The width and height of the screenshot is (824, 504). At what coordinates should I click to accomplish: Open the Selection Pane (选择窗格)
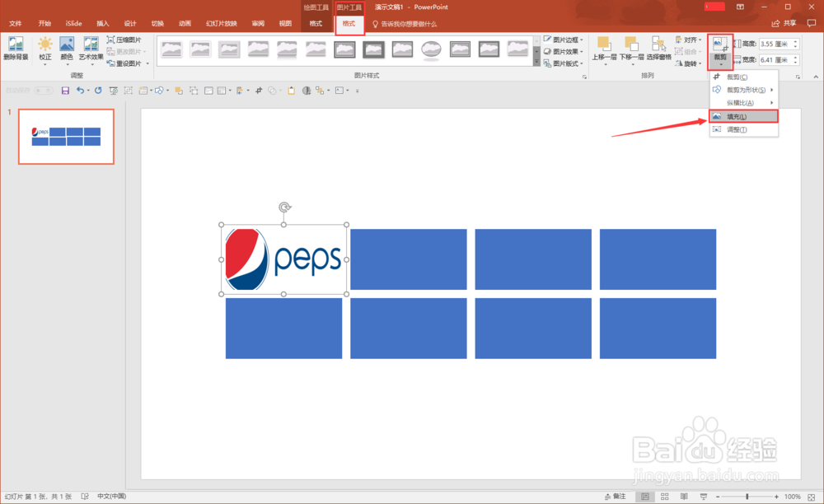click(x=659, y=49)
